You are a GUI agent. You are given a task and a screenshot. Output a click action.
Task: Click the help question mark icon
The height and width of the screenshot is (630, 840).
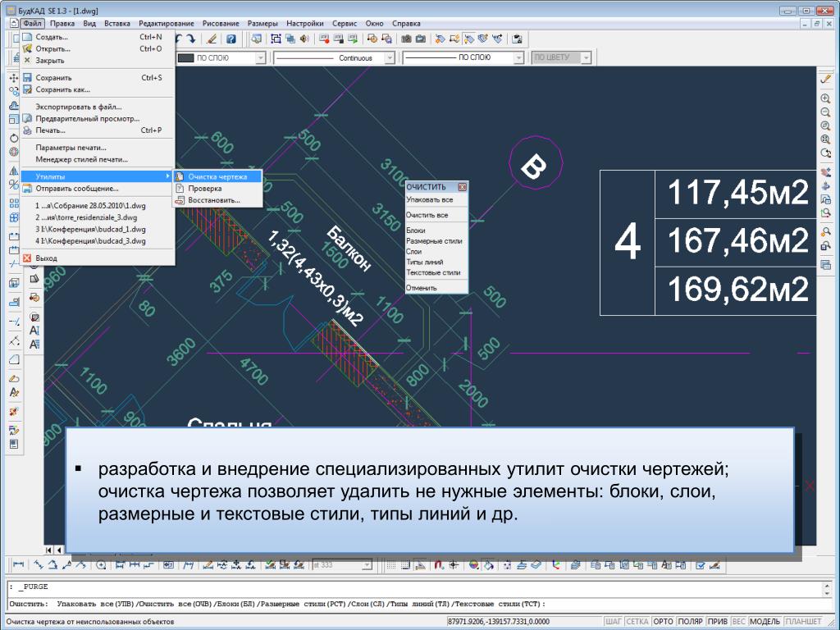(x=231, y=39)
